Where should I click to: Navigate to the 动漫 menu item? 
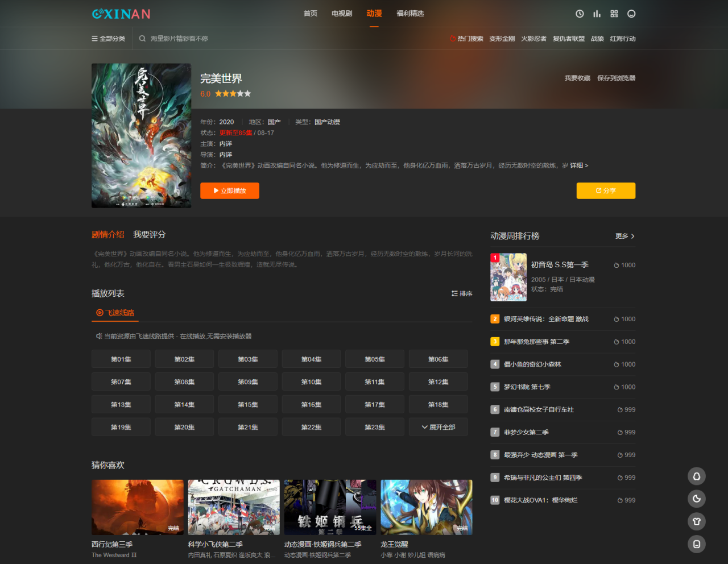(x=374, y=13)
